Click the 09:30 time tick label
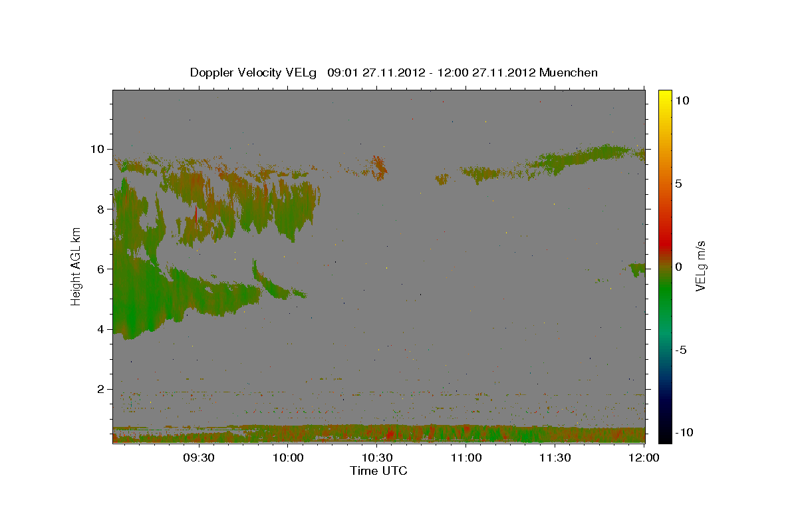798x532 pixels. 199,458
